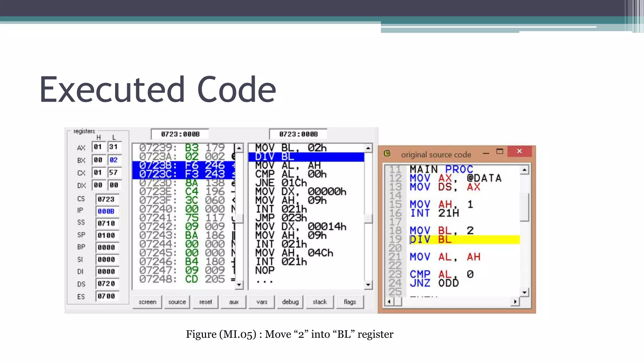Screen dimensions: 644x362
Task: Select disassembly line MOV AH, 04Ch
Action: (x=306, y=253)
